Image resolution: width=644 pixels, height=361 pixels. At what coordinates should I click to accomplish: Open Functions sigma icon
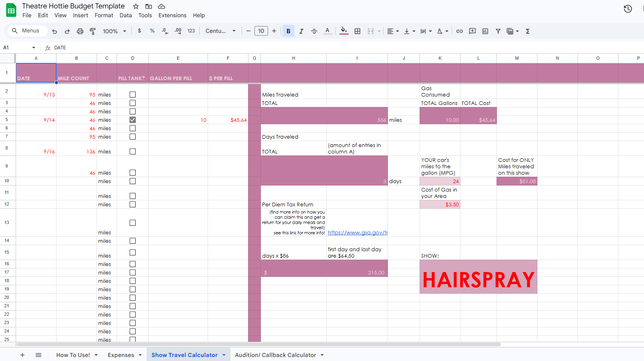coord(528,31)
